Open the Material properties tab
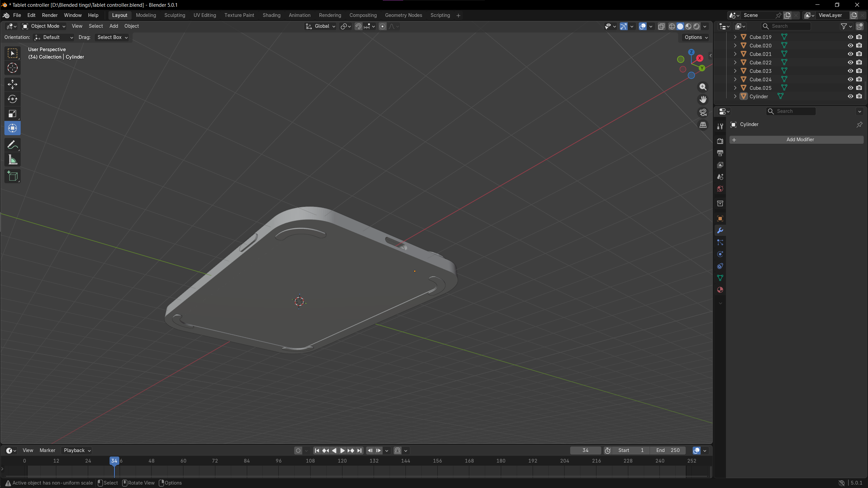Screen dimensions: 868x488 tap(720, 290)
